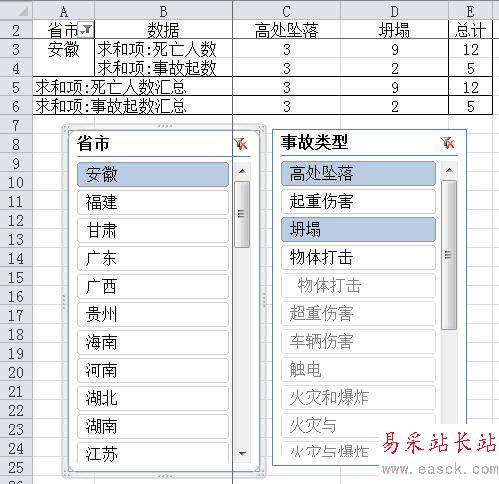Select the corner select-all box
Viewport: 499px width, 484px height.
(x=16, y=11)
